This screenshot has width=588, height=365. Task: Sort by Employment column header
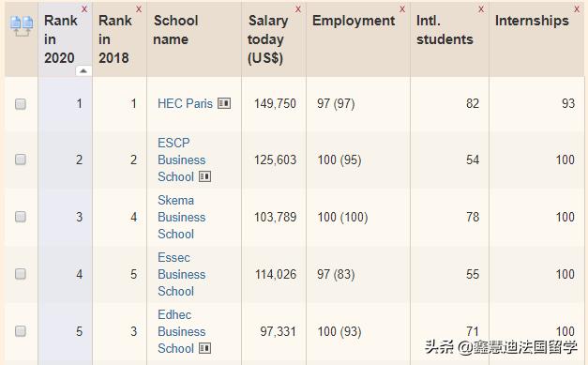(354, 21)
